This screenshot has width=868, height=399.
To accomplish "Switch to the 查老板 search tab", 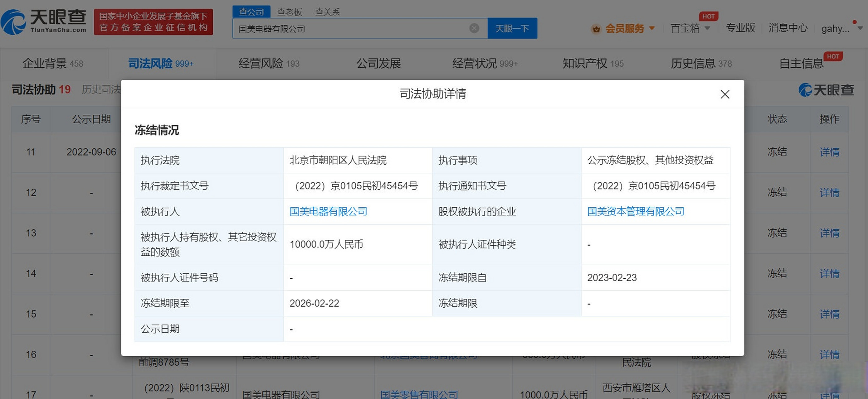I will point(289,12).
